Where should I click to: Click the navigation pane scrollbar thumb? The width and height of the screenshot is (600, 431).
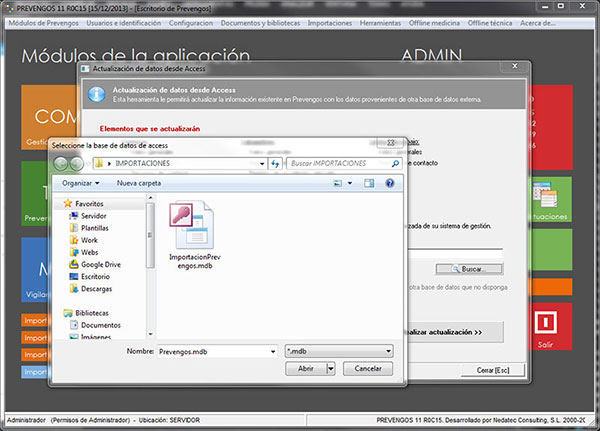pos(150,235)
